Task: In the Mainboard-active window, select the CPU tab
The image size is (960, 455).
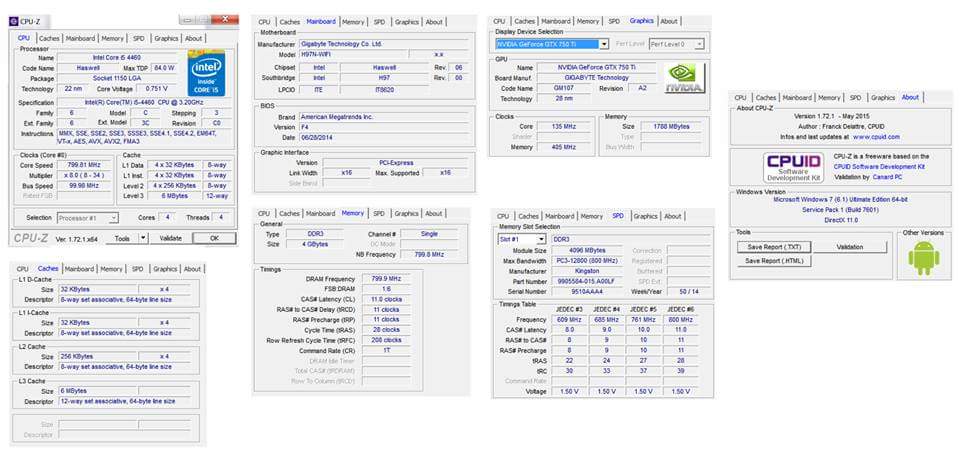Action: (264, 22)
